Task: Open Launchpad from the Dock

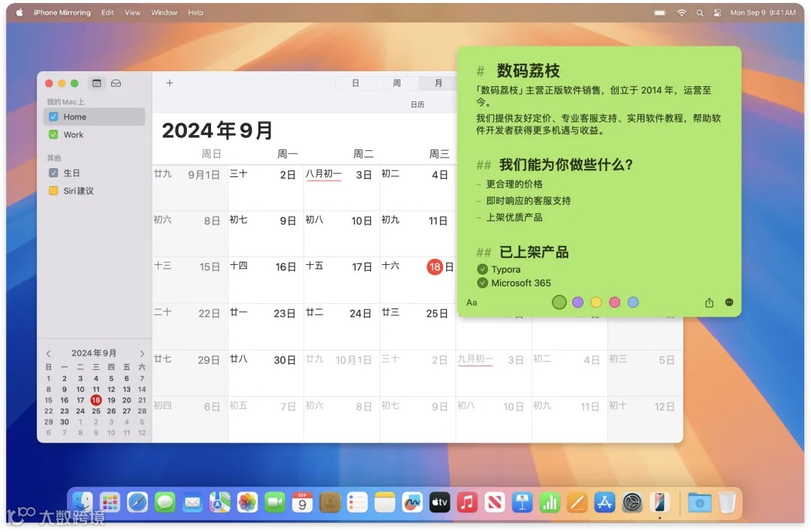Action: point(110,502)
